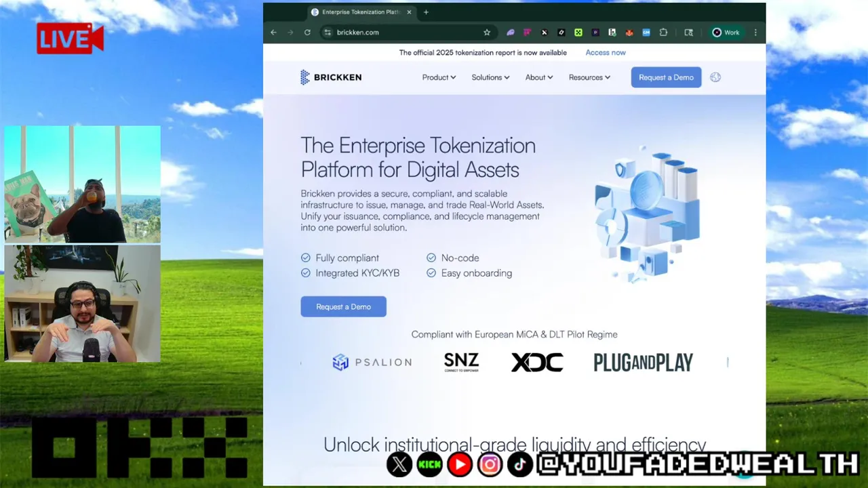The width and height of the screenshot is (868, 488).
Task: Open the pink extension icon
Action: [527, 33]
